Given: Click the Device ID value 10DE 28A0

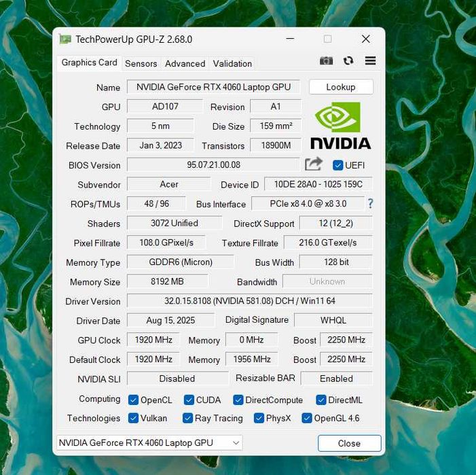Looking at the screenshot, I should click(x=318, y=184).
